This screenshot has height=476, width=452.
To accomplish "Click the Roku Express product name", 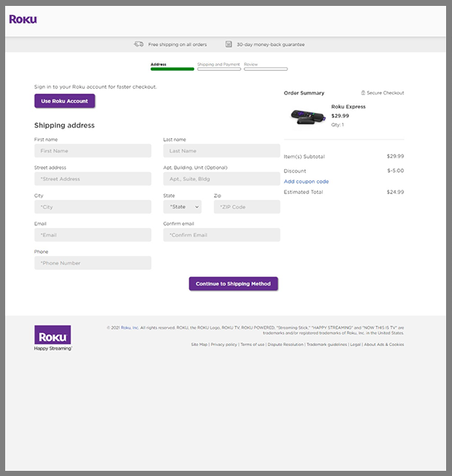I will click(x=349, y=106).
